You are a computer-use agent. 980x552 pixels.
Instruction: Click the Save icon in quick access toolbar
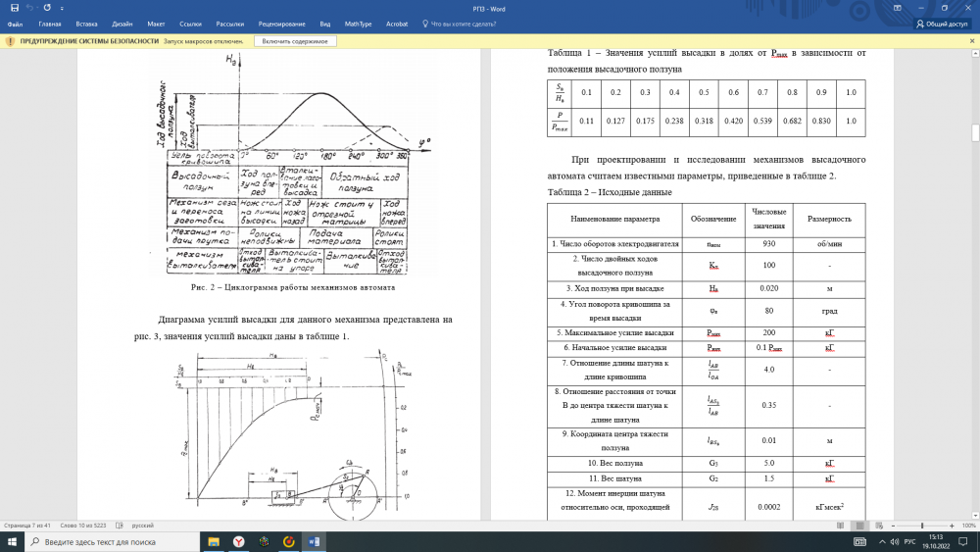click(x=14, y=7)
